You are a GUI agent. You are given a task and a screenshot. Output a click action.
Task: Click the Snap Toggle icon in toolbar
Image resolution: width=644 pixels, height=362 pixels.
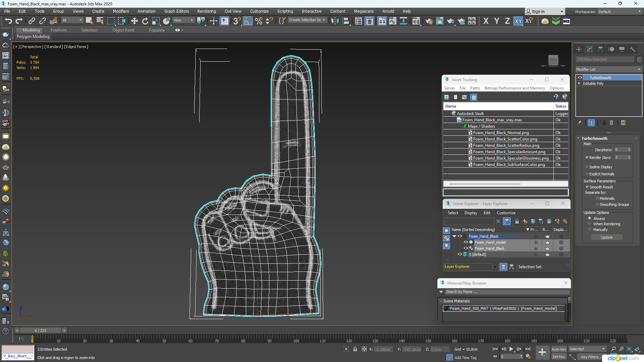(x=237, y=21)
